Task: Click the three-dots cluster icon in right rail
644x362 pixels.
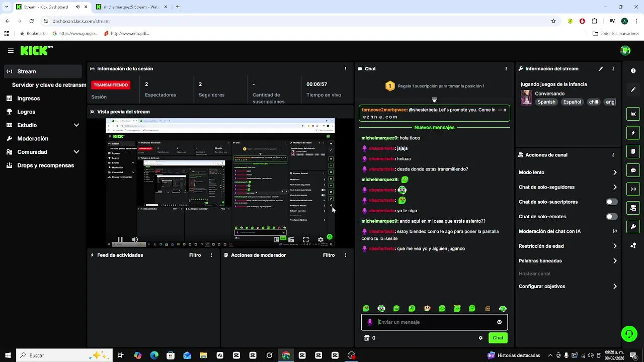Action: point(633,245)
